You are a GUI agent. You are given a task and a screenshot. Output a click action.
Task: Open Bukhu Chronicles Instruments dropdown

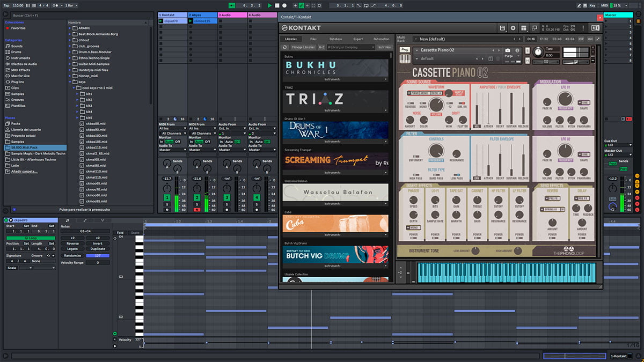[336, 79]
